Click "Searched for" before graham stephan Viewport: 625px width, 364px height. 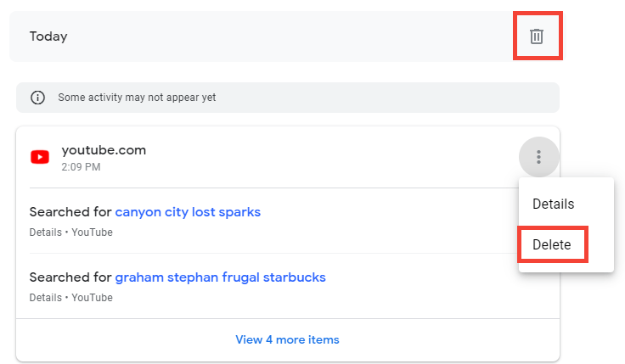click(70, 277)
